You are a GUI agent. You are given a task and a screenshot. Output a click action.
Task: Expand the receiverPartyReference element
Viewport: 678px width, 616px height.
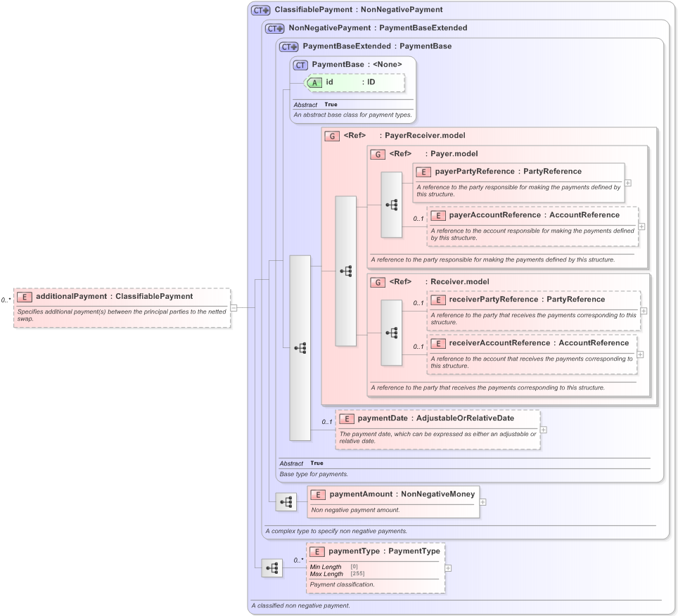tap(644, 311)
